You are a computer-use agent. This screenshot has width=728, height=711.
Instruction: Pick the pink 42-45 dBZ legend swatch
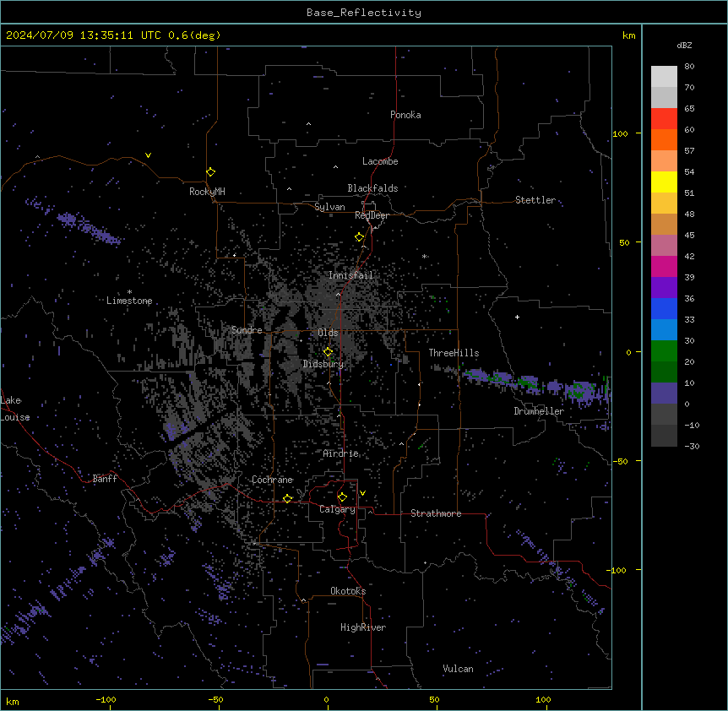664,246
